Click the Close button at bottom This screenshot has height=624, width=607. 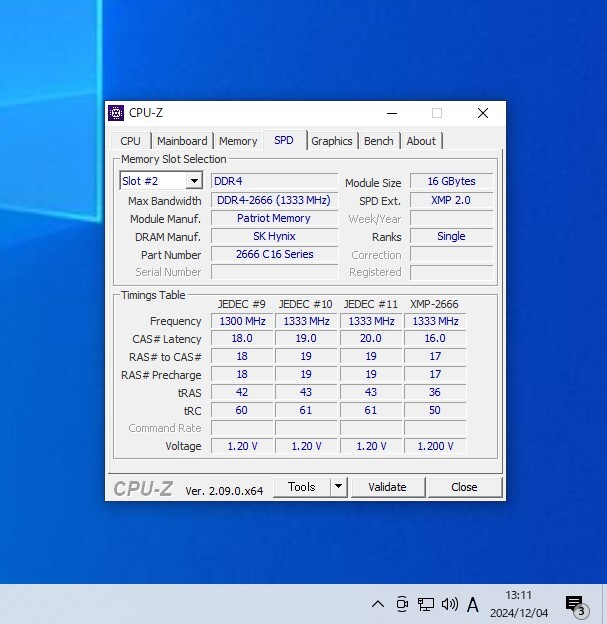[464, 487]
